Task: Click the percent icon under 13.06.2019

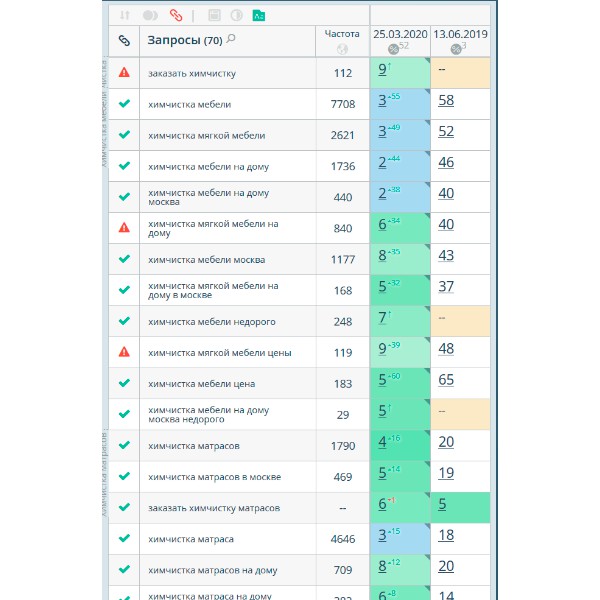Action: point(456,48)
